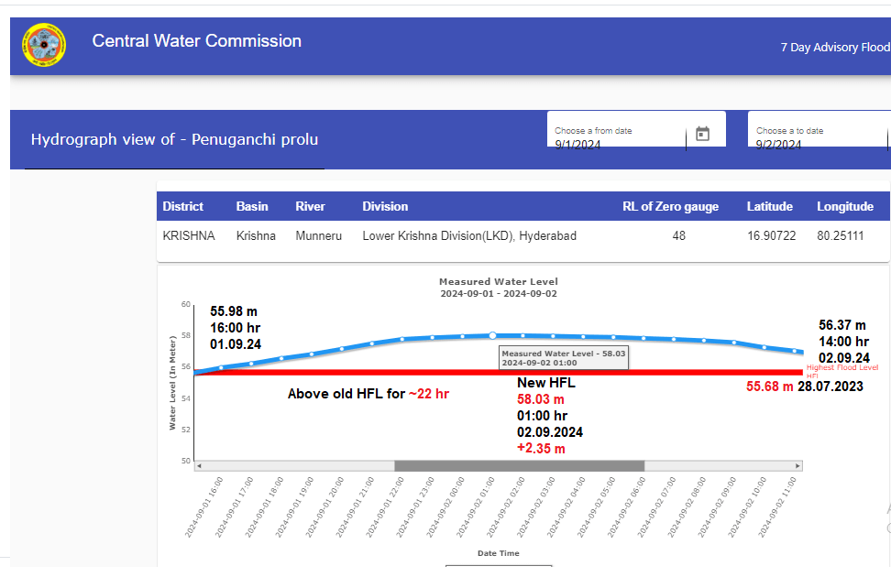Viewport: 891px width, 588px height.
Task: Click the Central Water Commission title
Action: (x=196, y=41)
